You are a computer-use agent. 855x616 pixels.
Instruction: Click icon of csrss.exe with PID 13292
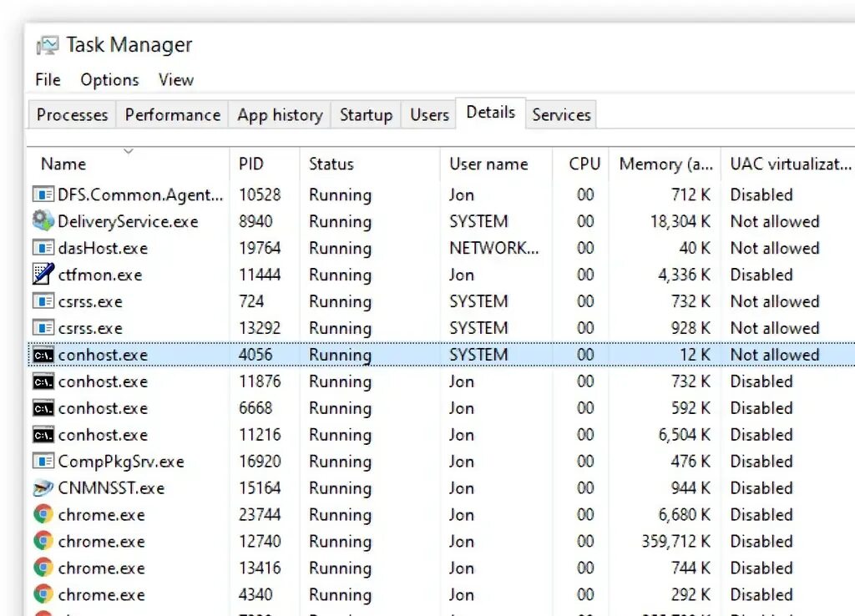43,328
